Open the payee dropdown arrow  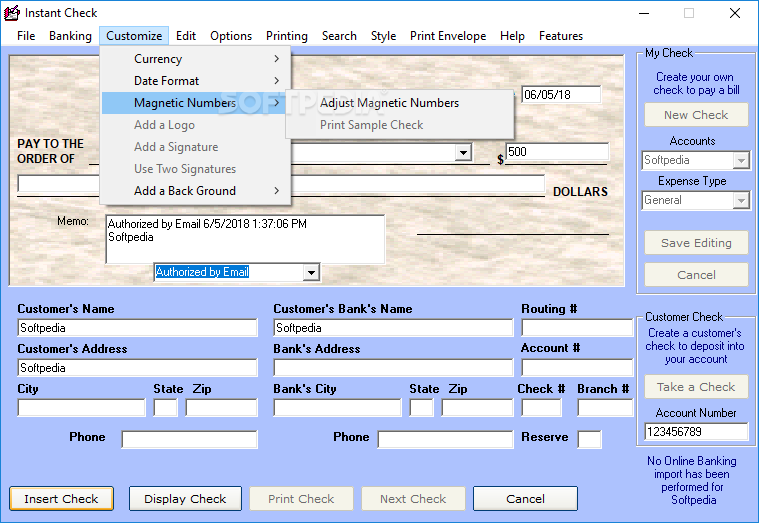[463, 153]
